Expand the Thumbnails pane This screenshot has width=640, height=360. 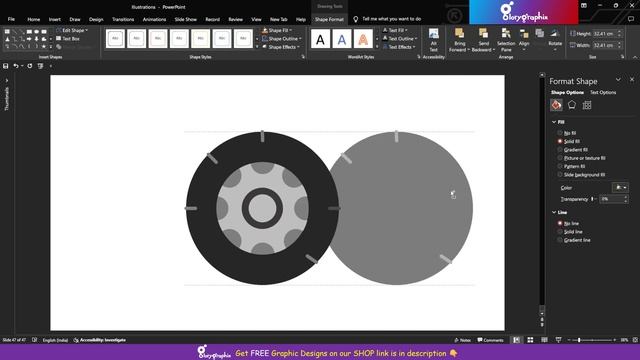click(x=7, y=80)
